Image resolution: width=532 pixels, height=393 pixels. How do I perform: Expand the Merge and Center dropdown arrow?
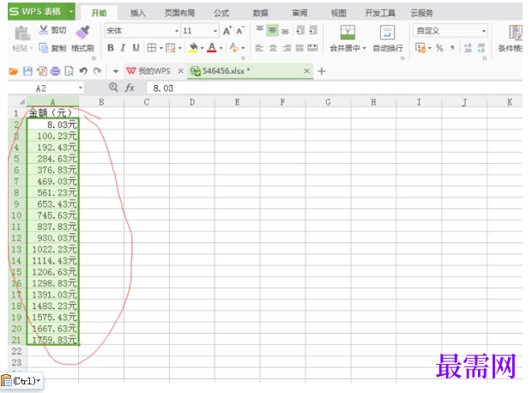364,48
